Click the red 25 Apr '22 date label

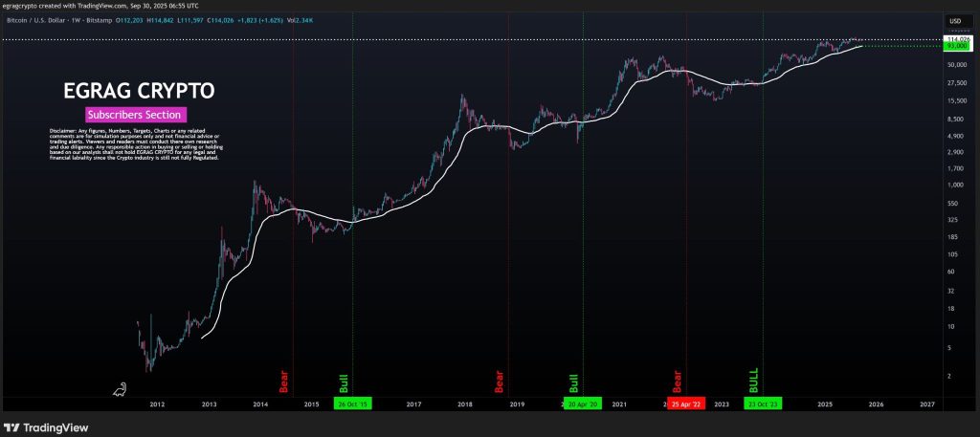tap(685, 404)
